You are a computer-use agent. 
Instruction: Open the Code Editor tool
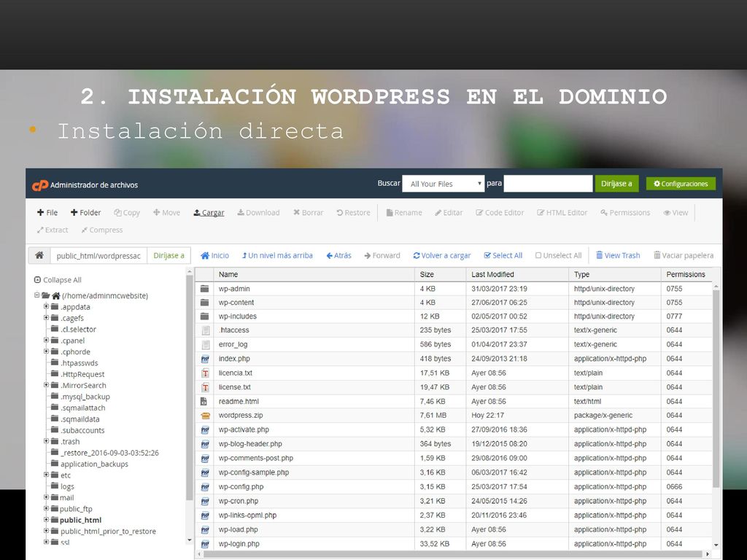coord(500,213)
